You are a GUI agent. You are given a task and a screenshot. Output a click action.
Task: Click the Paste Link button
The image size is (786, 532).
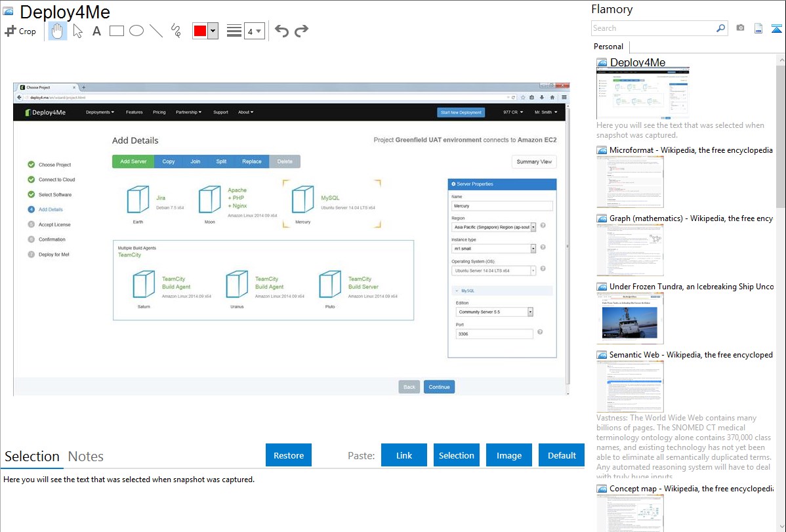[x=404, y=455]
